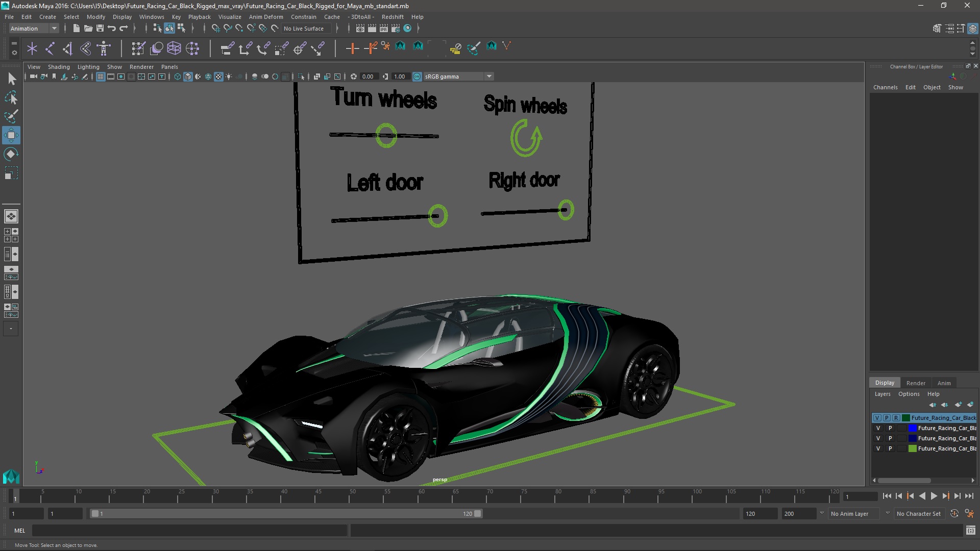This screenshot has height=551, width=980.
Task: Toggle the viewport grid display button
Action: [101, 77]
